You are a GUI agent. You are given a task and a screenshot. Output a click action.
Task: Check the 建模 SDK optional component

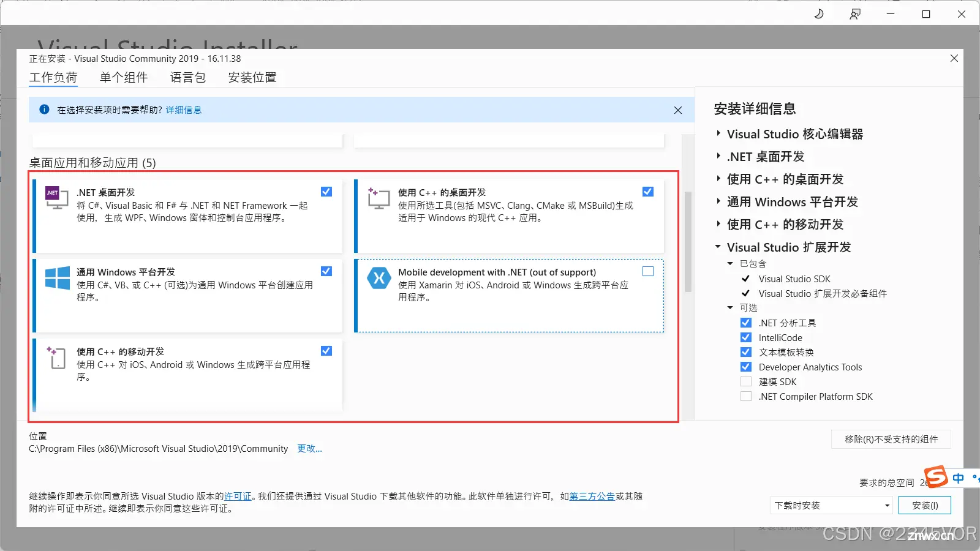pyautogui.click(x=746, y=381)
